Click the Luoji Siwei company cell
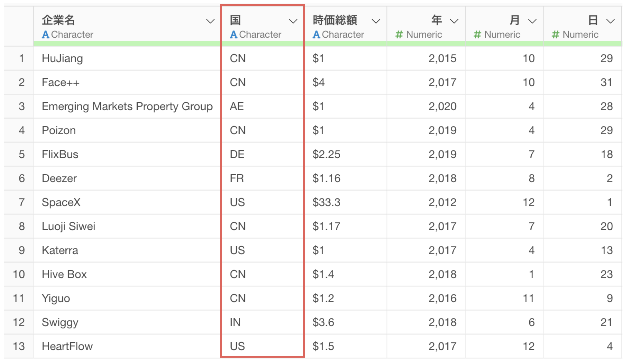The width and height of the screenshot is (641, 364). [127, 226]
